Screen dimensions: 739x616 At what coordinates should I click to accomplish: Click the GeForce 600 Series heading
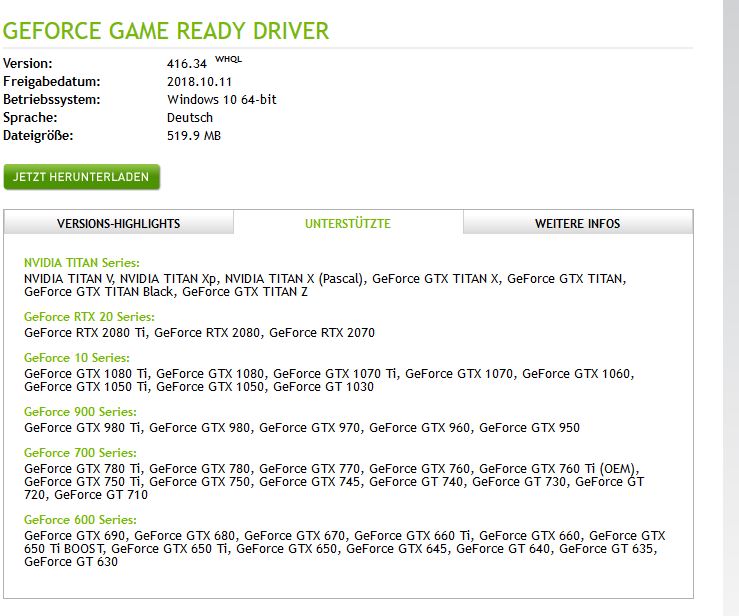click(81, 519)
